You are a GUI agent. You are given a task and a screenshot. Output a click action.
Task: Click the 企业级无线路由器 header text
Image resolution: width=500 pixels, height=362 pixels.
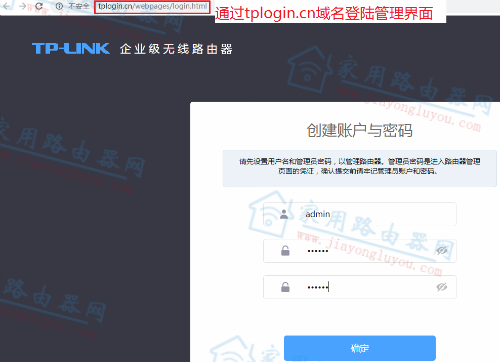pyautogui.click(x=176, y=49)
